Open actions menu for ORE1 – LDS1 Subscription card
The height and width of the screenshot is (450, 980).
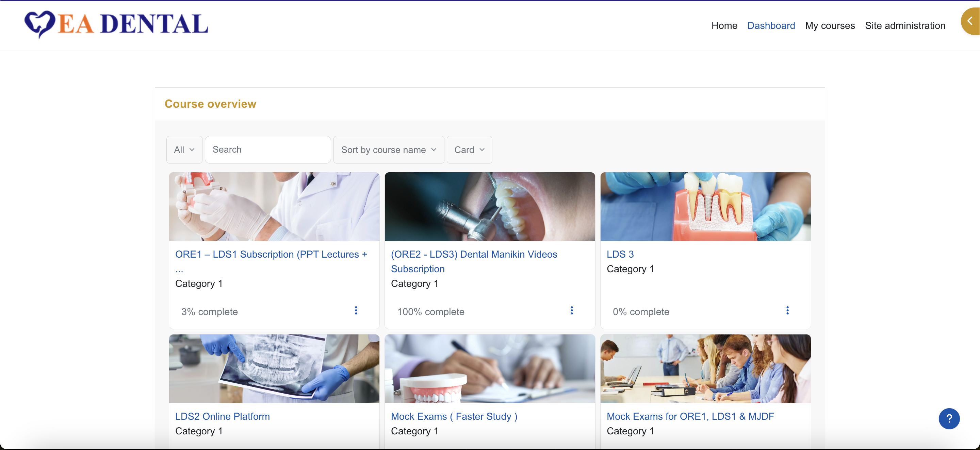(x=356, y=311)
